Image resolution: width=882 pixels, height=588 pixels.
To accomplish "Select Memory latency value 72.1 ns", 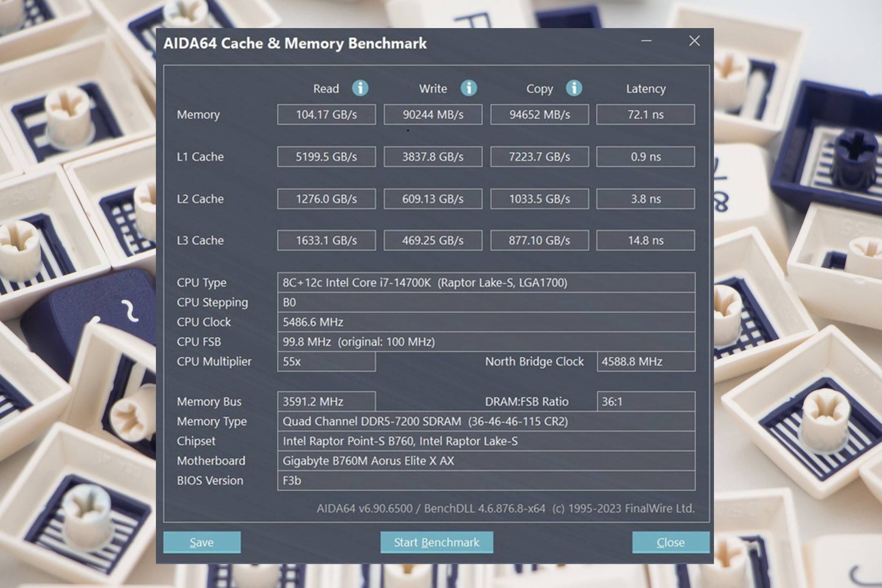I will tap(645, 114).
